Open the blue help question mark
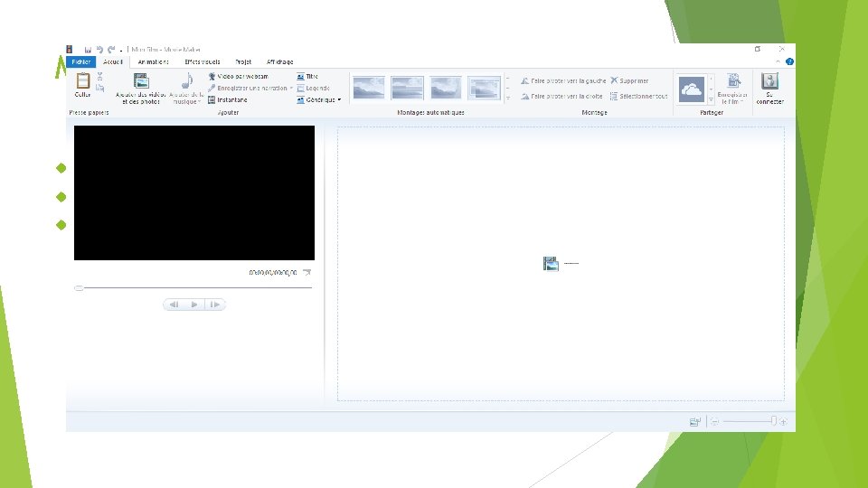 click(x=789, y=61)
